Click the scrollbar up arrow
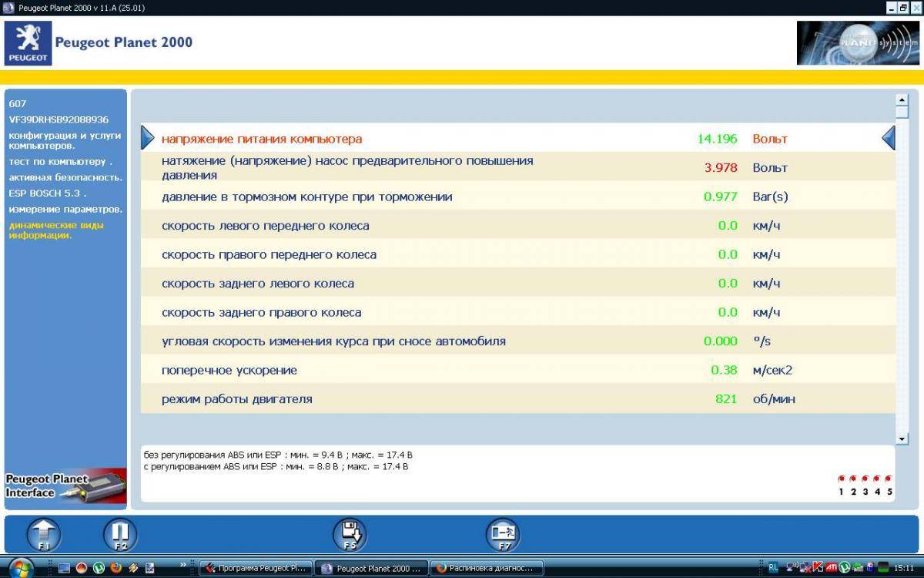 pos(902,100)
